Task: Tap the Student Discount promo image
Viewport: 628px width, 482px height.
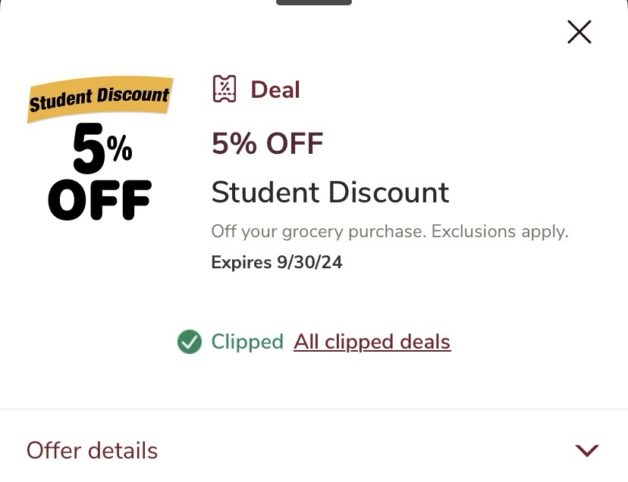Action: coord(100,150)
